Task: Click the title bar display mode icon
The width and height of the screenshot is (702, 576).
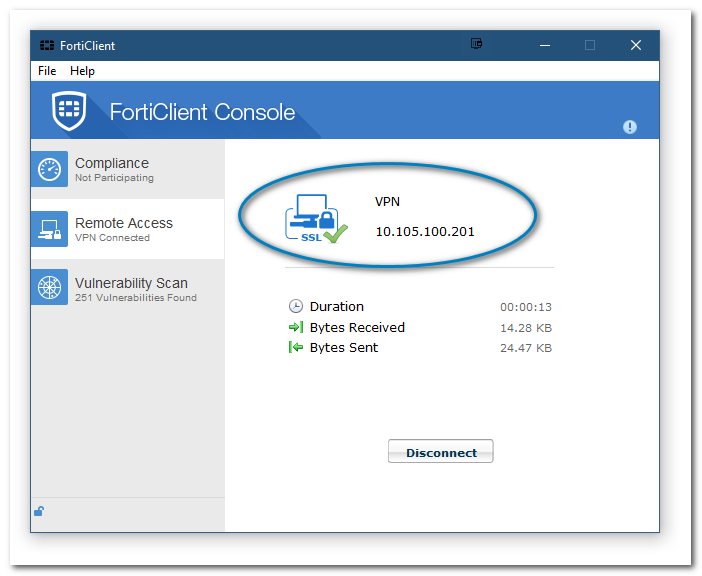Action: [x=476, y=44]
